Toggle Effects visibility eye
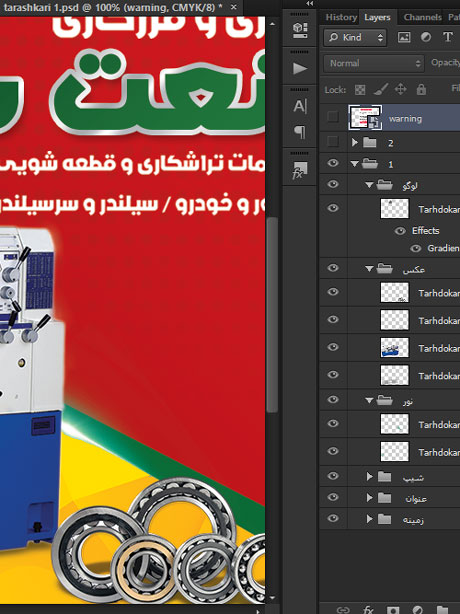The height and width of the screenshot is (614, 460). [400, 231]
